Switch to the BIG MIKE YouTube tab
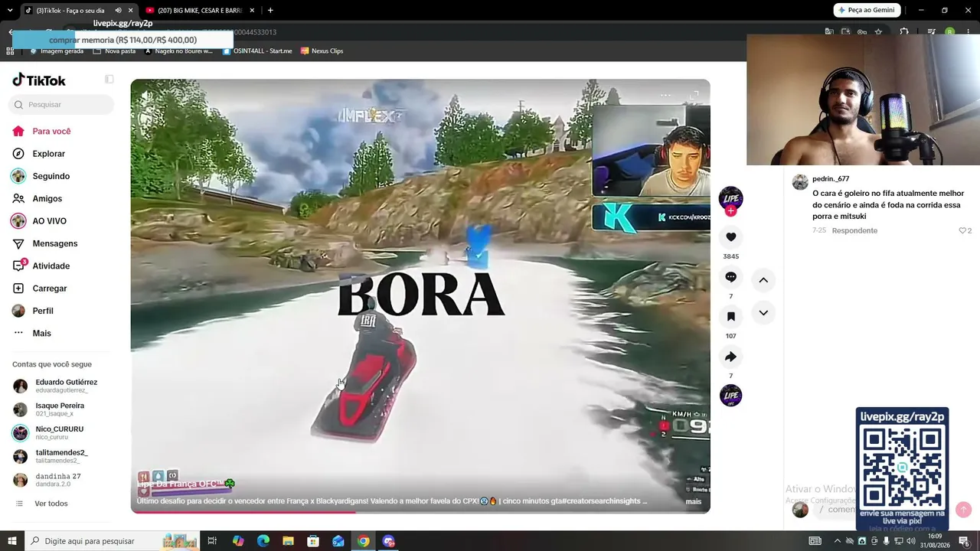Viewport: 980px width, 551px height. [201, 10]
